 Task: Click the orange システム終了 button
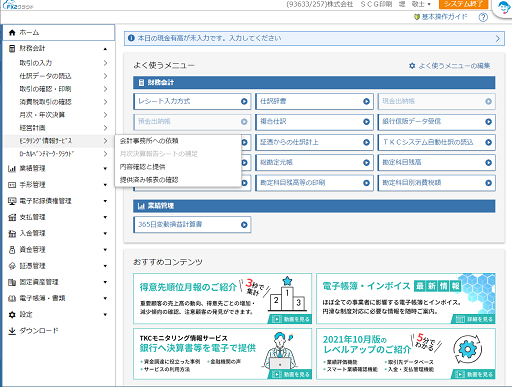[463, 4]
